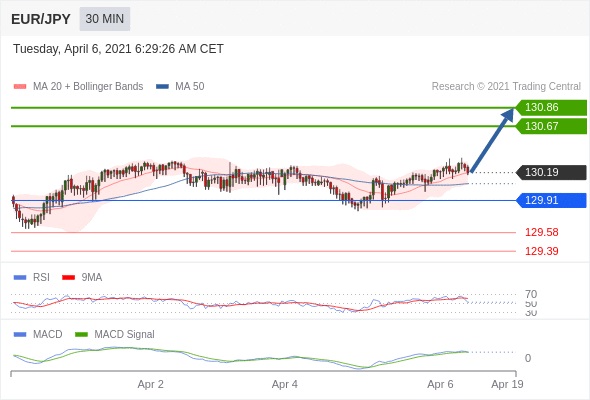Click the 130.19 current price tag
Viewport: 590px width, 400px height.
pos(551,172)
